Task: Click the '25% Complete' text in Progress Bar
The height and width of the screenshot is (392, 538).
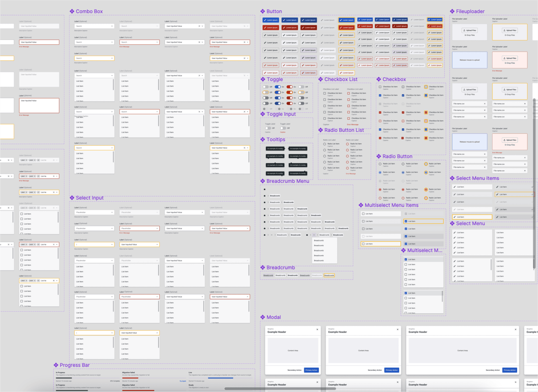Action: pos(115,381)
